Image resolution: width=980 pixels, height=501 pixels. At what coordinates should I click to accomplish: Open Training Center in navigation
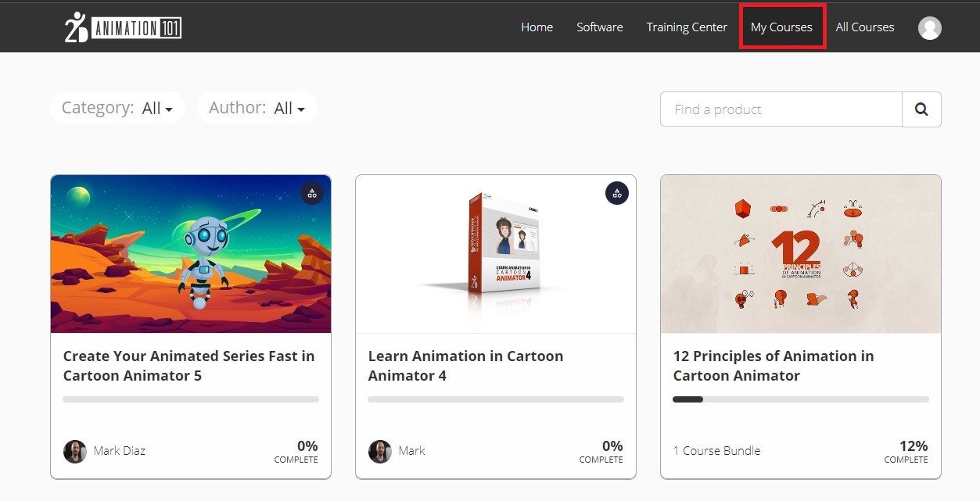tap(687, 27)
